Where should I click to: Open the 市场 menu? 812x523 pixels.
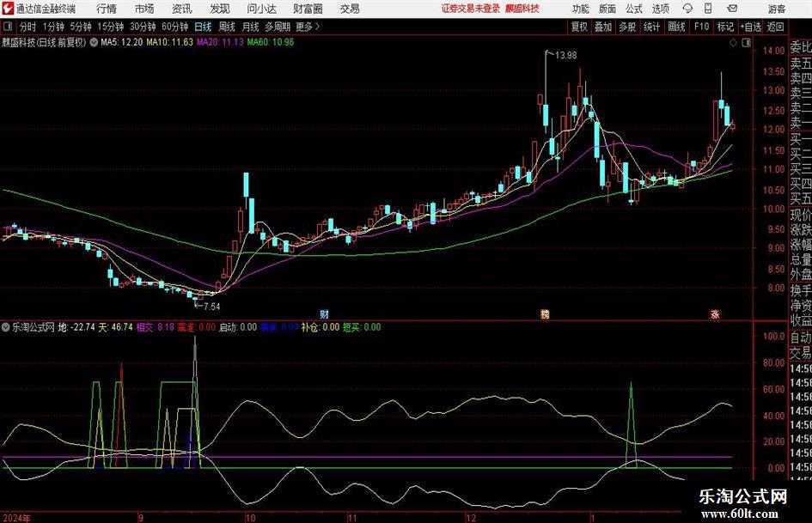(x=144, y=9)
